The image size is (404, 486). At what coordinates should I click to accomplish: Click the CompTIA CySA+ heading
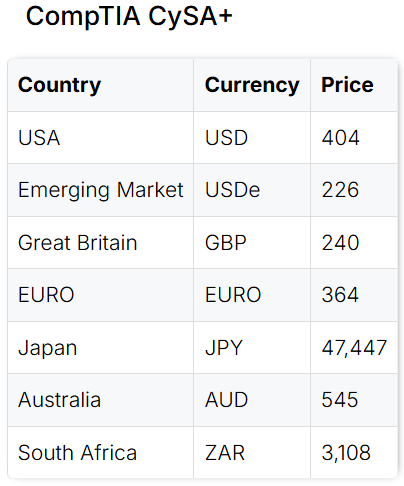pyautogui.click(x=129, y=16)
